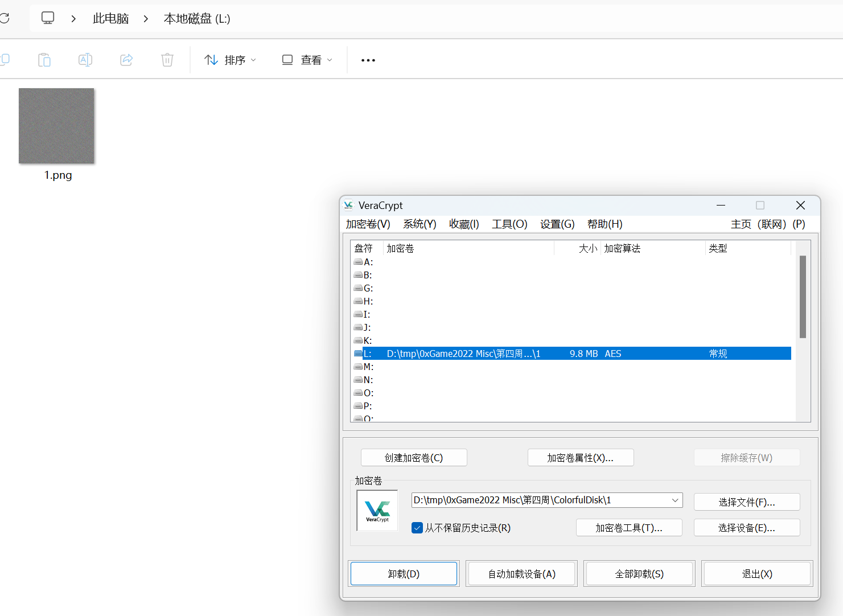Open the 帮助(H) menu
Screen dimensions: 843x616
[605, 224]
